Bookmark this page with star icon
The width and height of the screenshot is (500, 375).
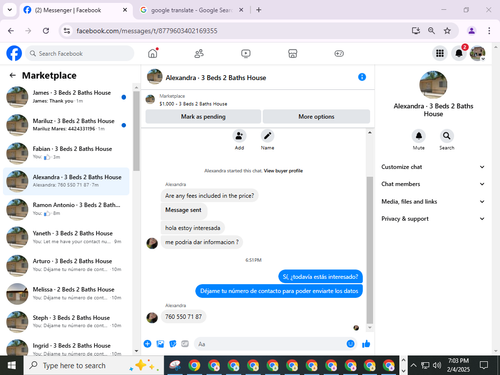point(447,31)
